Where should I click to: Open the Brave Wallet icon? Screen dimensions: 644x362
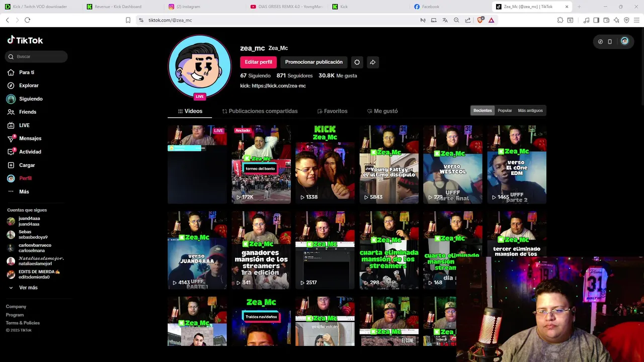point(606,20)
